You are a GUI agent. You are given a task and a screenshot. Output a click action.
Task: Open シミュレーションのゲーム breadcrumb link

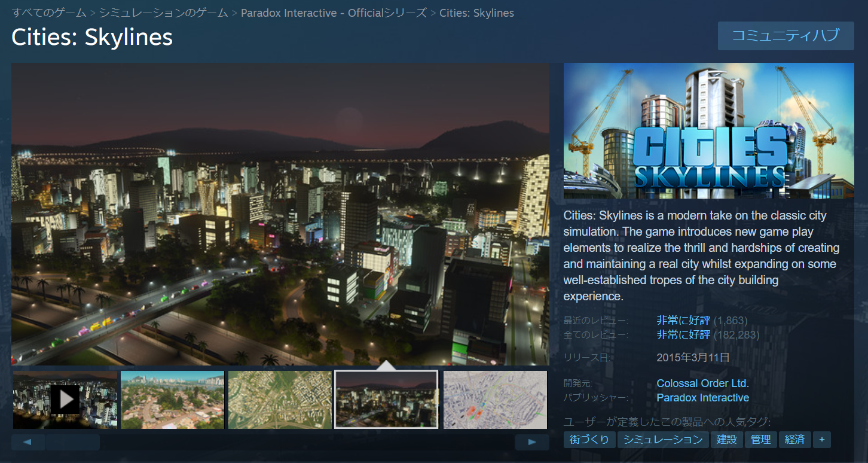click(x=163, y=13)
